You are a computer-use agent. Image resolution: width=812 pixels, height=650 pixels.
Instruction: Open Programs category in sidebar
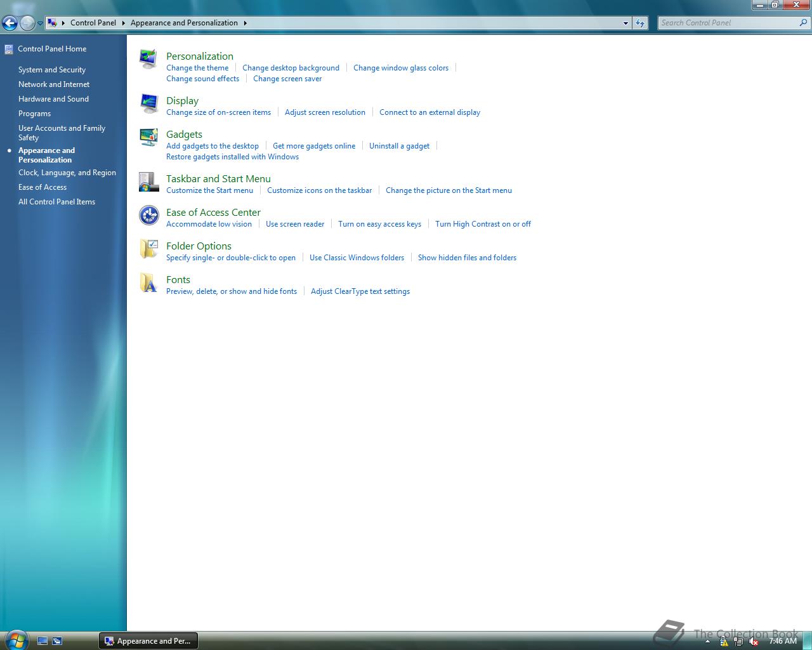click(34, 114)
